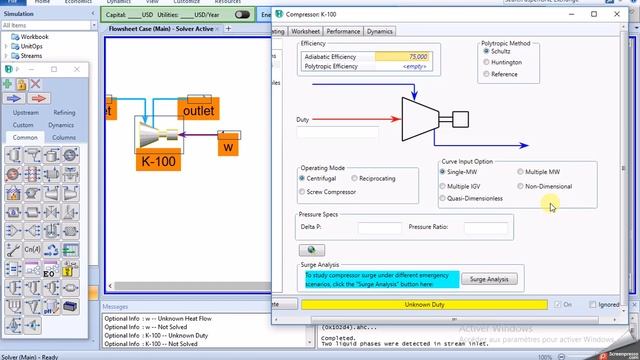Switch to the Custom palette tab
640x360 pixels.
23,125
